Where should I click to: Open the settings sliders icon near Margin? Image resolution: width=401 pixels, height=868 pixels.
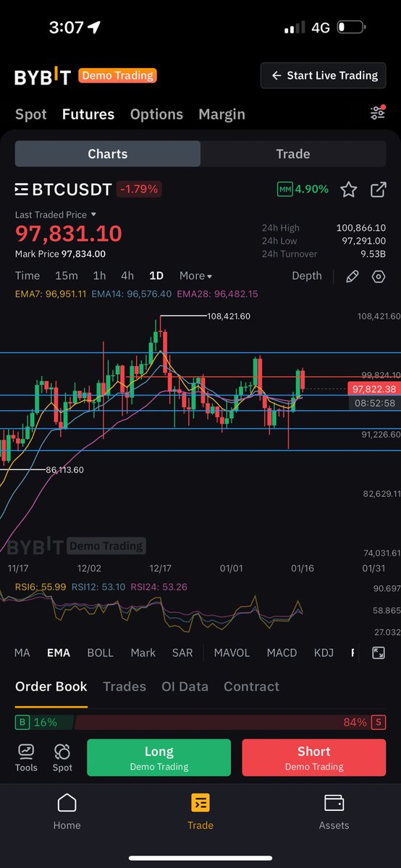point(377,113)
